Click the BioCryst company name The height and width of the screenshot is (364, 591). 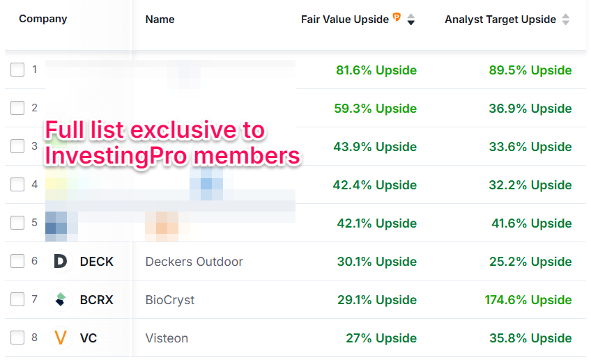[169, 300]
